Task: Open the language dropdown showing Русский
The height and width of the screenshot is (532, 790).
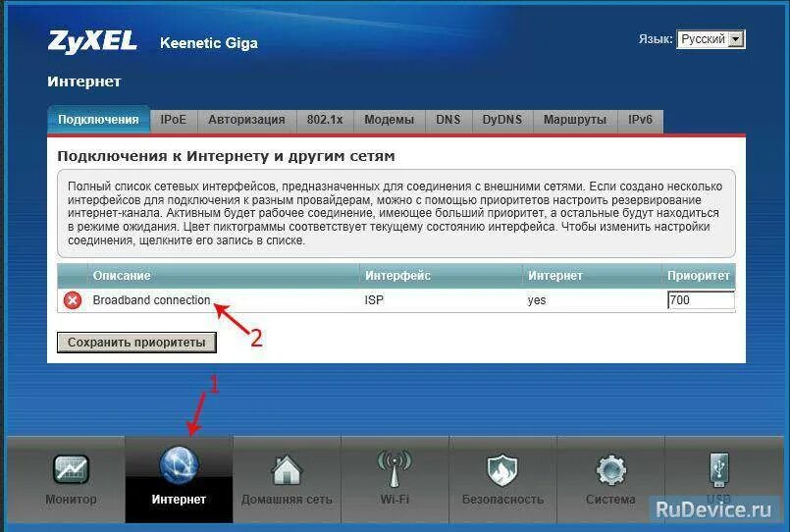Action: [711, 39]
